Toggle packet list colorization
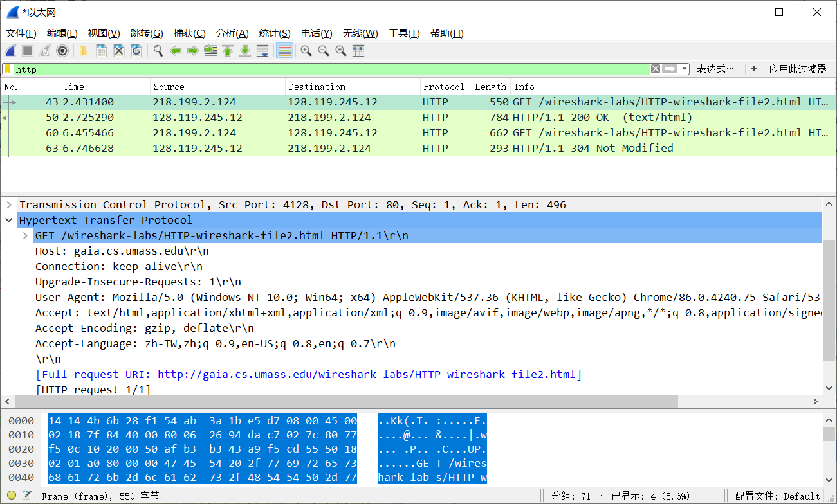The width and height of the screenshot is (837, 504). [284, 51]
